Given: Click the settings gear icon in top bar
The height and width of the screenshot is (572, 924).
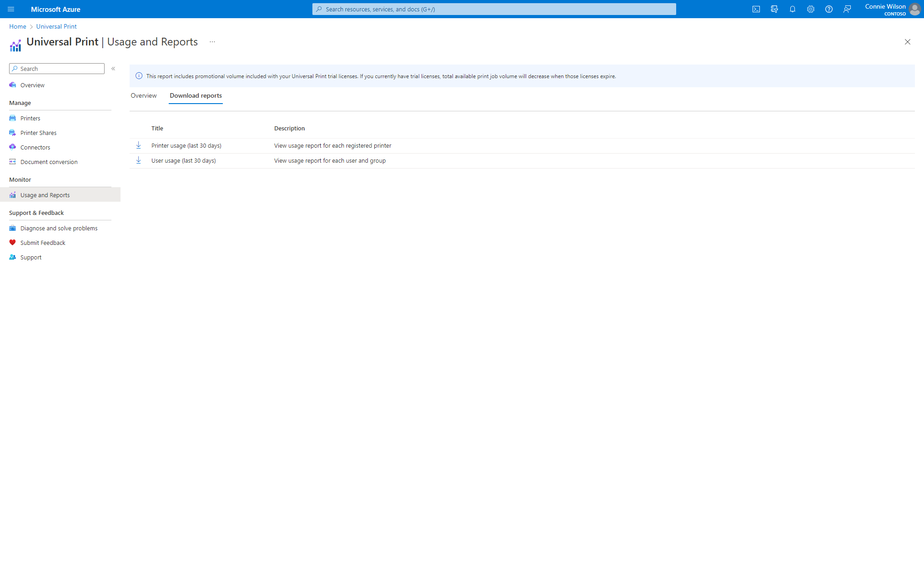Looking at the screenshot, I should [810, 9].
